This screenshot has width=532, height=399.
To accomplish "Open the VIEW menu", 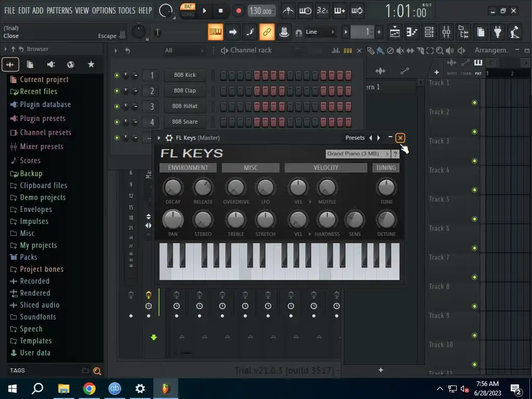I will tap(82, 10).
